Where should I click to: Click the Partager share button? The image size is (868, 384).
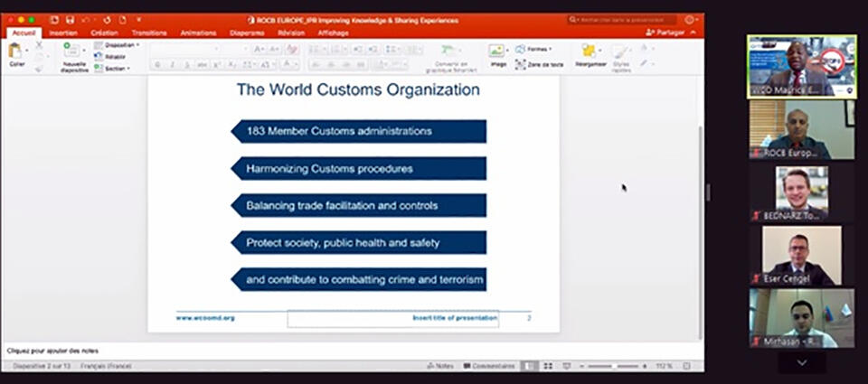[x=665, y=33]
